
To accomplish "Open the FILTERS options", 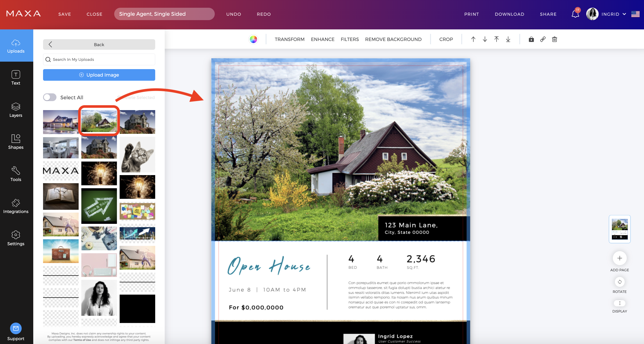I will 350,39.
